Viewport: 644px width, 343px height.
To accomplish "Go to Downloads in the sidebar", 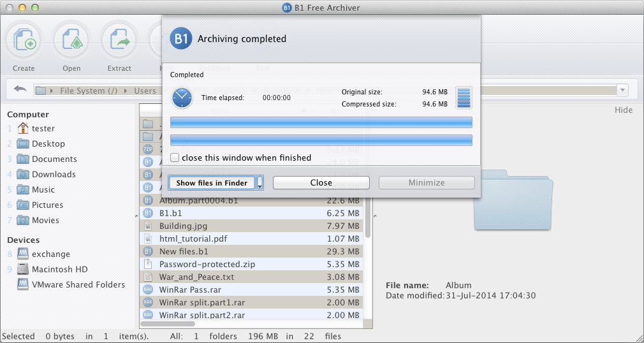I will coord(54,174).
